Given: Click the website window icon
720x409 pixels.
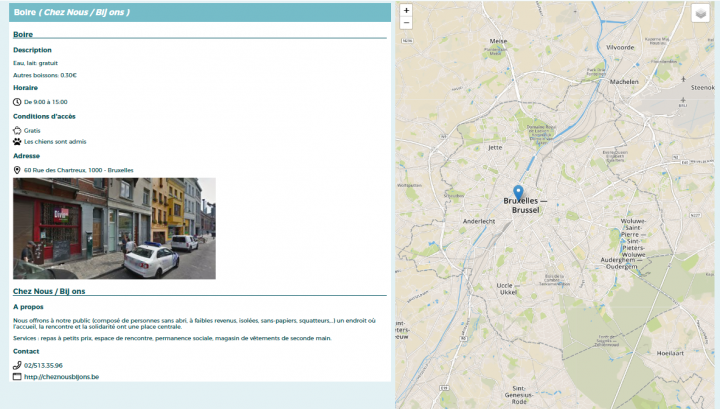Looking at the screenshot, I should [x=17, y=377].
